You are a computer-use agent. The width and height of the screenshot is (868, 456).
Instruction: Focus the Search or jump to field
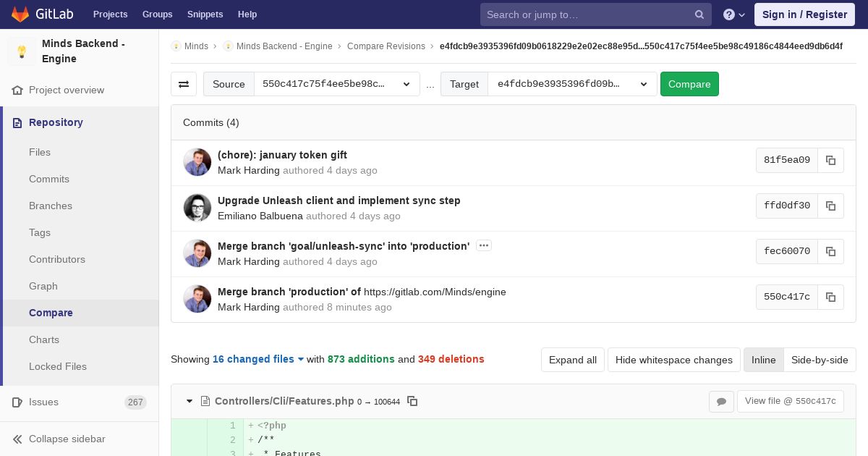tap(595, 14)
